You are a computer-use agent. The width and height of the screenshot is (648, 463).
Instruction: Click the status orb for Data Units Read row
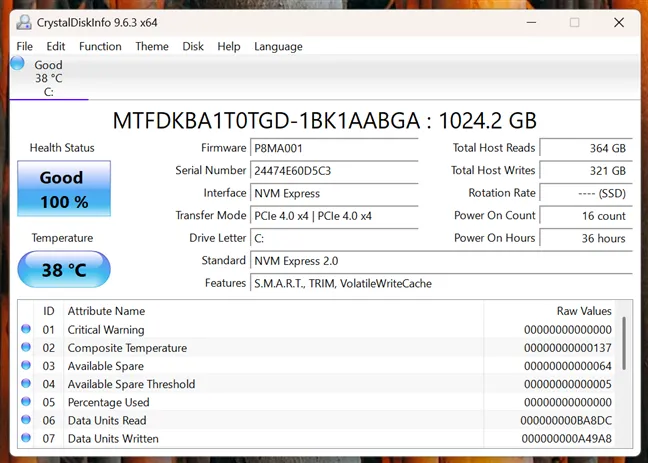point(26,420)
